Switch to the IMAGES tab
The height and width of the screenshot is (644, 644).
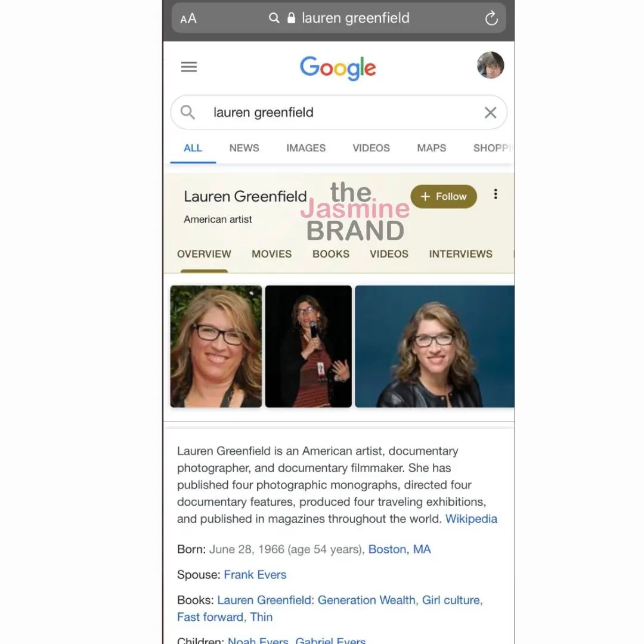(x=305, y=148)
